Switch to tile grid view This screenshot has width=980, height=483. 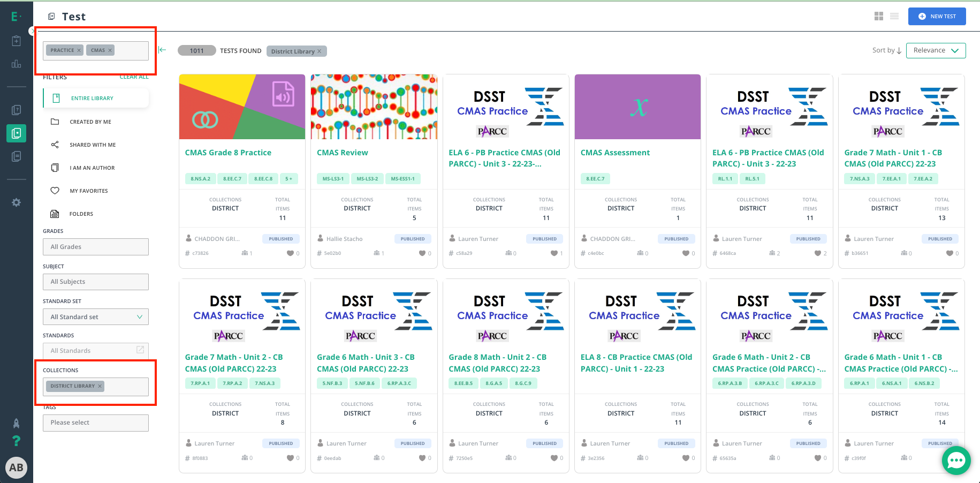tap(878, 17)
